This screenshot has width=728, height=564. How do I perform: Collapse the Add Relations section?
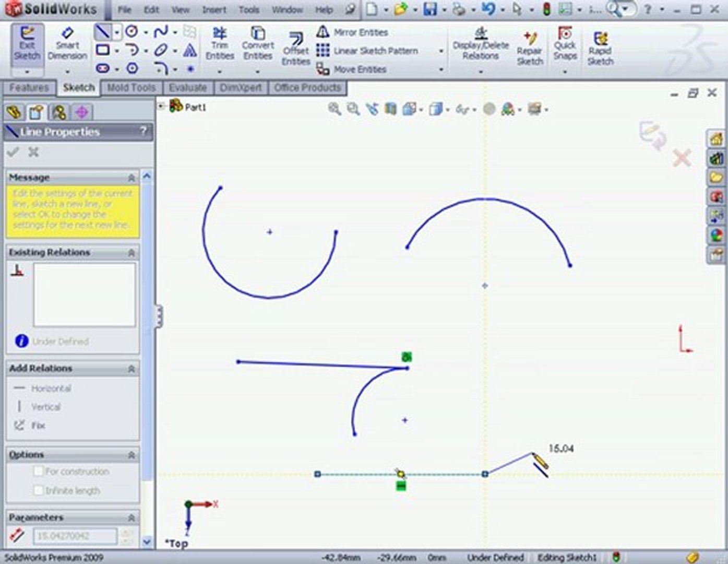131,369
